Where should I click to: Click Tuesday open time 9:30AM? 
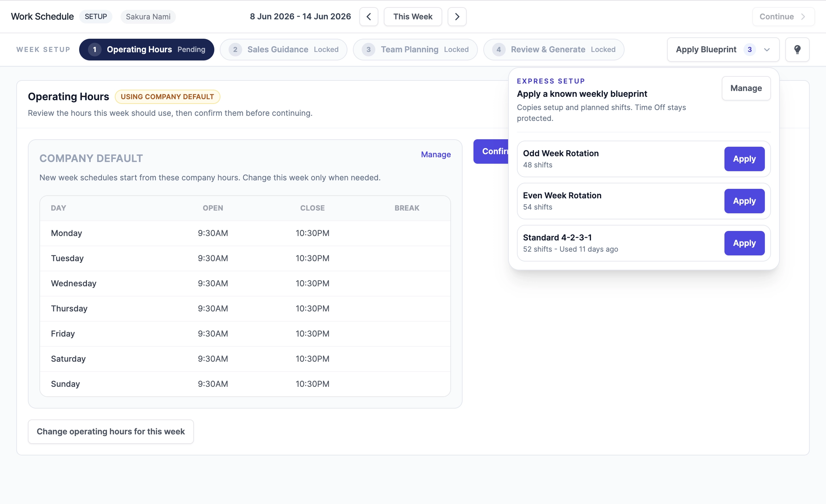click(x=213, y=258)
